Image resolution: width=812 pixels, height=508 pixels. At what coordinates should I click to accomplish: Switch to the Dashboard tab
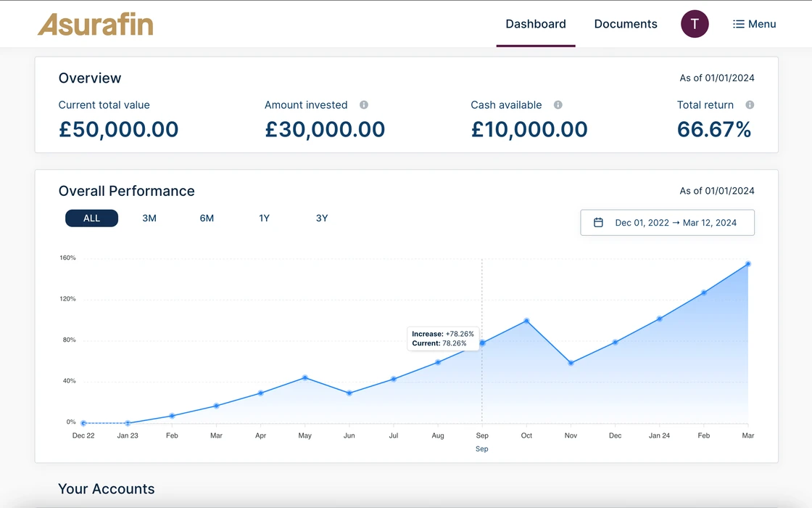(x=536, y=24)
